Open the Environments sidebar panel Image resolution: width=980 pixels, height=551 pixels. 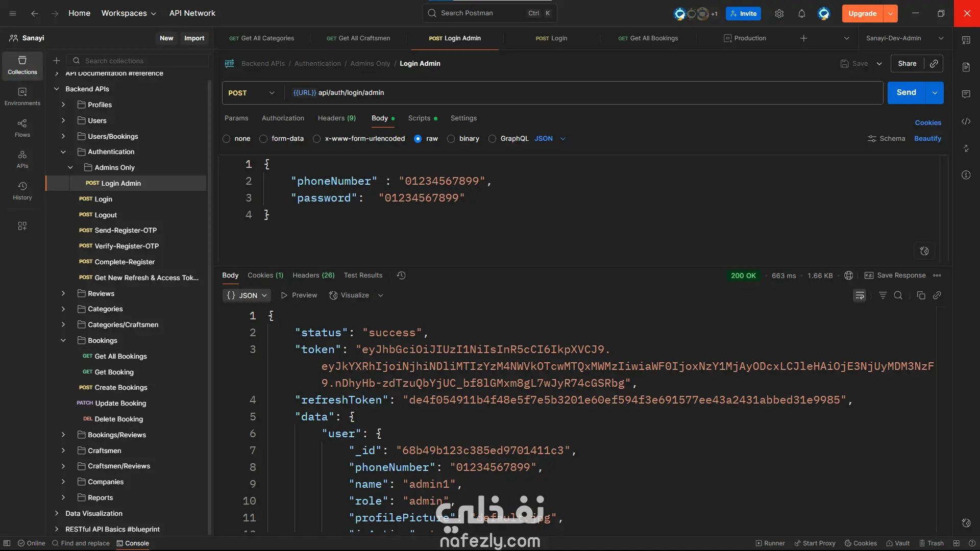click(x=22, y=96)
